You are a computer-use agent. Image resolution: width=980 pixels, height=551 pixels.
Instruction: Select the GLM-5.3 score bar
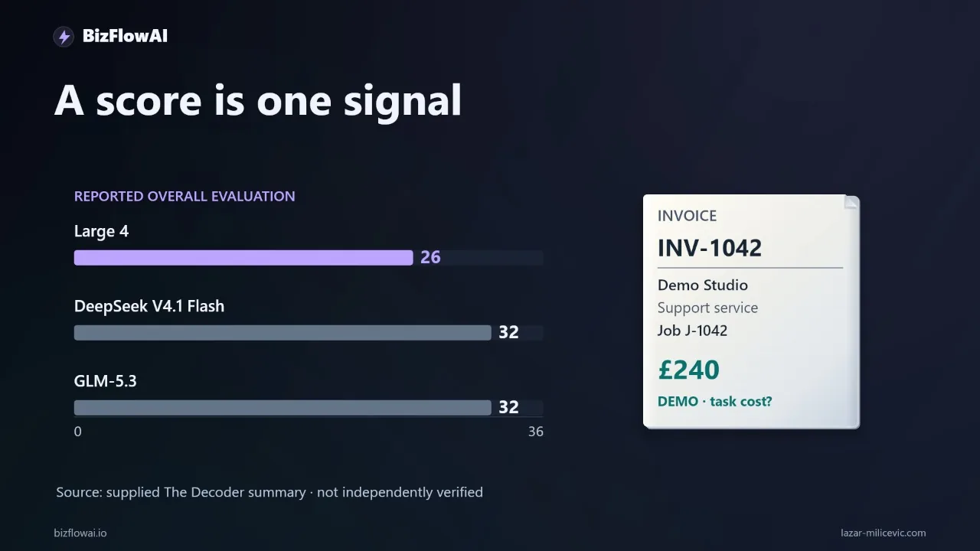click(x=283, y=407)
